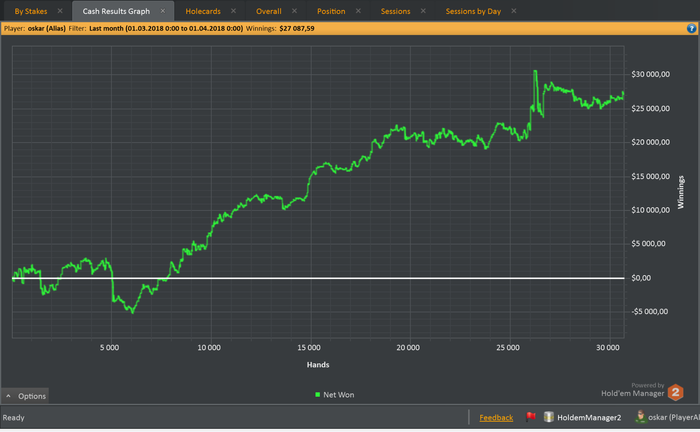This screenshot has height=432, width=700.
Task: Click the HoldemManager2 database icon
Action: [x=549, y=417]
